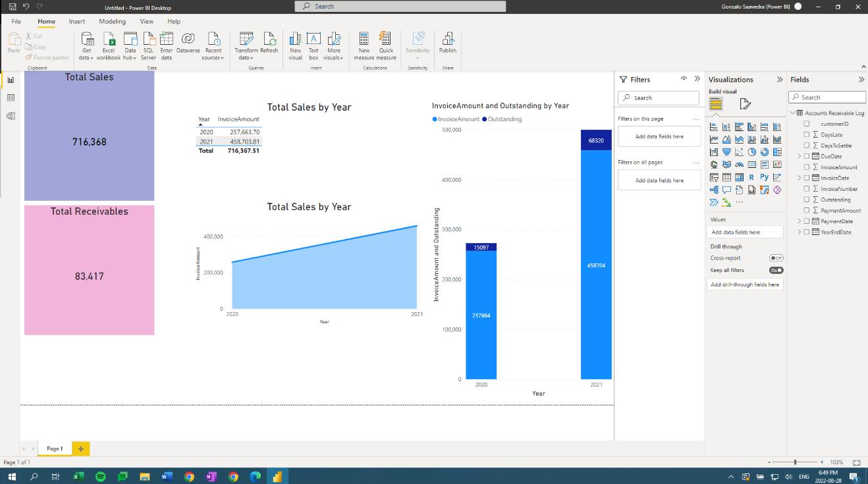Expand the DueDate field hierarchy
The width and height of the screenshot is (868, 484).
pos(799,156)
